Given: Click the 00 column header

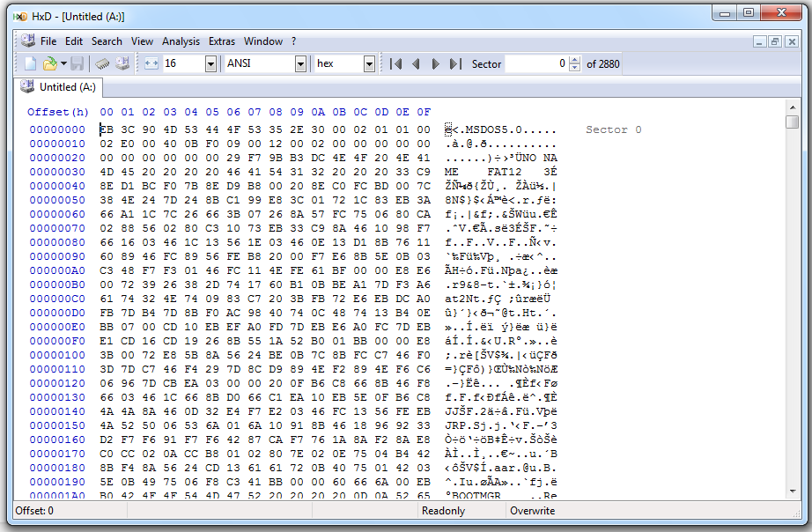Looking at the screenshot, I should pos(107,112).
